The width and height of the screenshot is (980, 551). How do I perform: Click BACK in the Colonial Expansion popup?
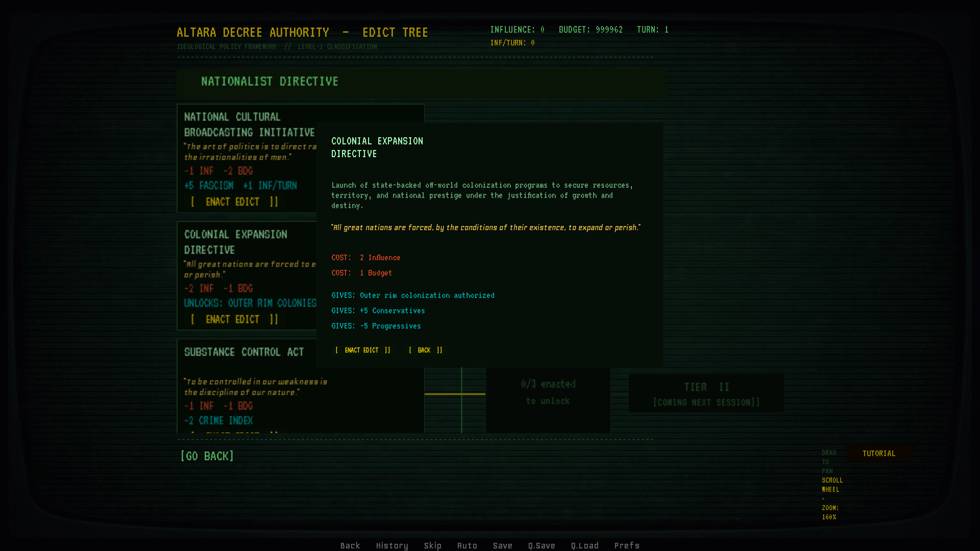[x=426, y=350]
